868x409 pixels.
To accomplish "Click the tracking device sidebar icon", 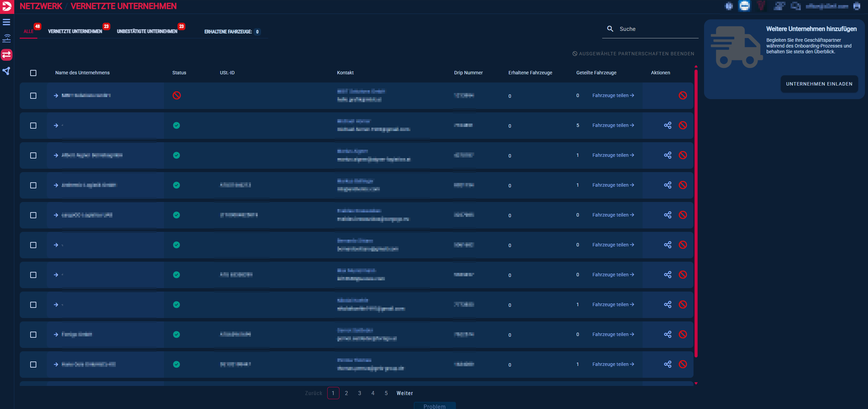I will pos(6,38).
